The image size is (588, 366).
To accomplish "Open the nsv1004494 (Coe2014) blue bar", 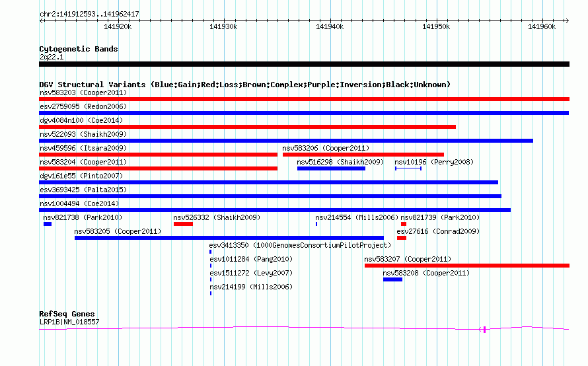I will [x=275, y=210].
